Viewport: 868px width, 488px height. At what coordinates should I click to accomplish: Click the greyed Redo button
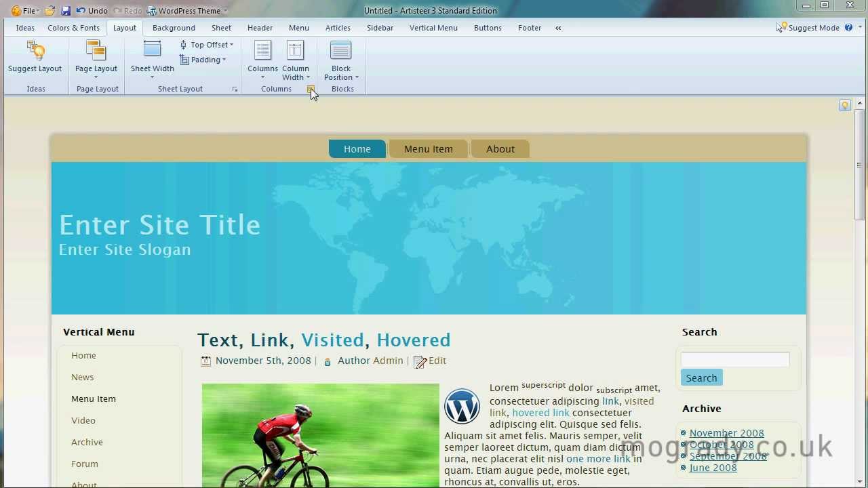pyautogui.click(x=127, y=11)
